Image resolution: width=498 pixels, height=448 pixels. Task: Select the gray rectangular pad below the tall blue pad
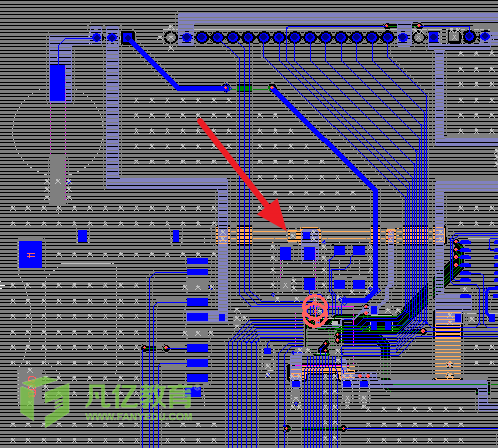click(x=58, y=179)
